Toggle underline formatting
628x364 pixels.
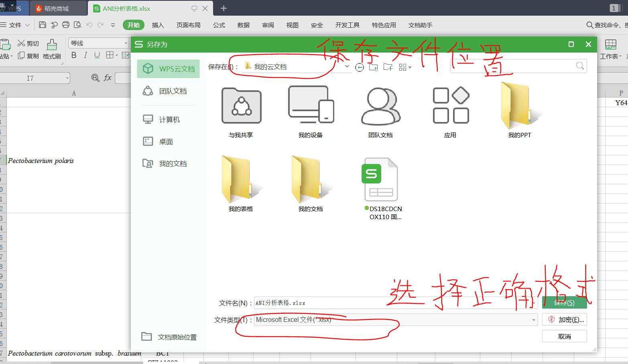[x=96, y=55]
